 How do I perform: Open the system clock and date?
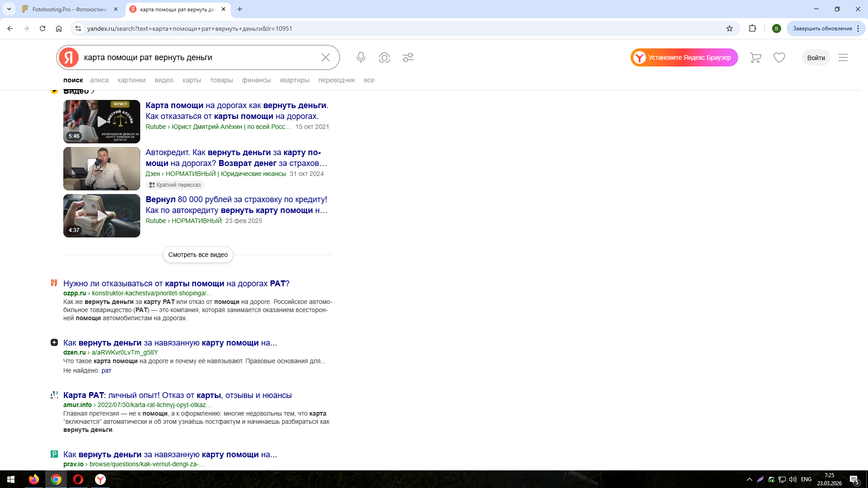point(830,479)
